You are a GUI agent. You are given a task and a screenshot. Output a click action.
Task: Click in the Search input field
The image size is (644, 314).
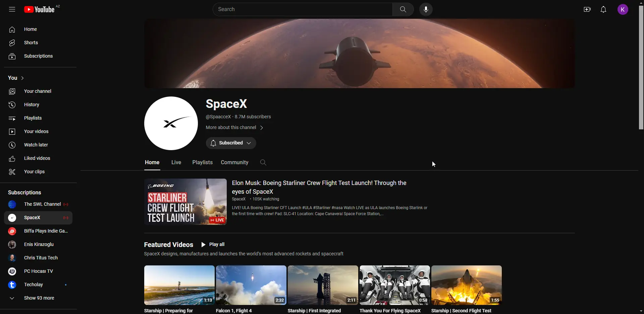pos(303,9)
